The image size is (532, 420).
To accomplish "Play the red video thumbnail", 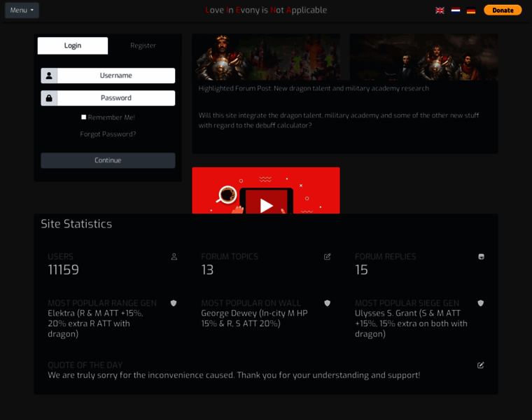I will coord(266,190).
